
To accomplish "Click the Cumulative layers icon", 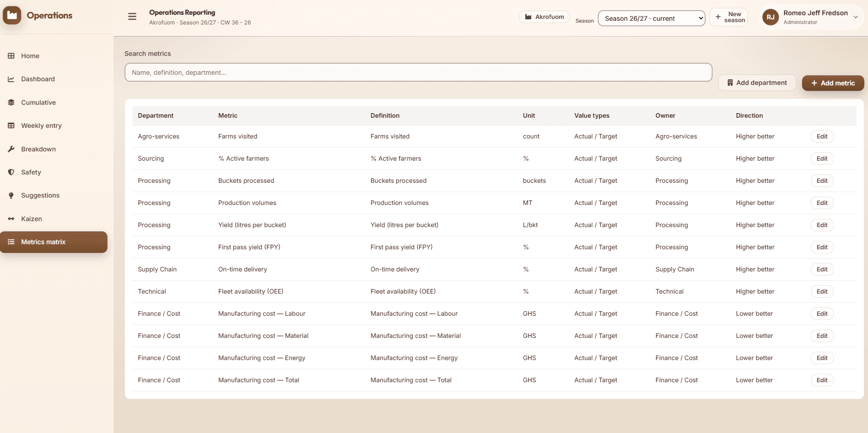I will point(11,102).
